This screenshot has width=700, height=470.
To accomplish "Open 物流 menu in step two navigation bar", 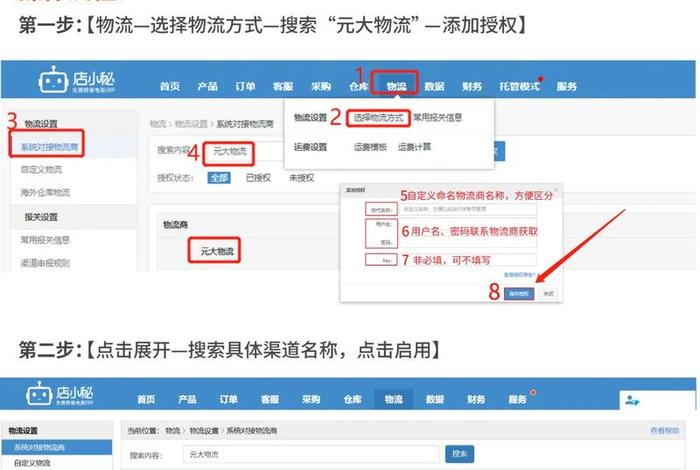I will tap(394, 399).
